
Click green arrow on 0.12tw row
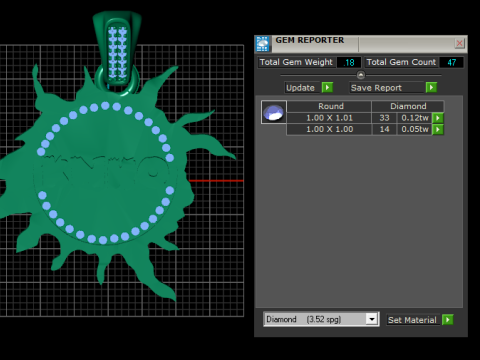[438, 118]
